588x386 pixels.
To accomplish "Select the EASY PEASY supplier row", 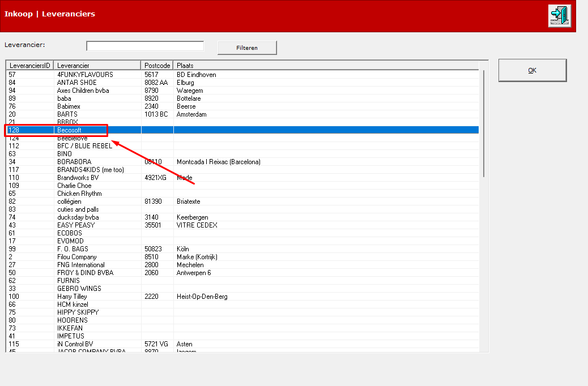I will 242,225.
